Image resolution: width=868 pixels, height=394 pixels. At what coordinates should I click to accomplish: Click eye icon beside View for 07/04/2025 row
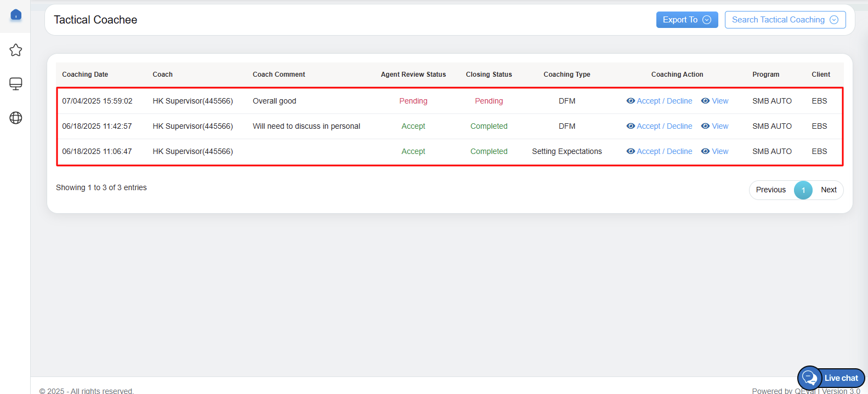705,101
